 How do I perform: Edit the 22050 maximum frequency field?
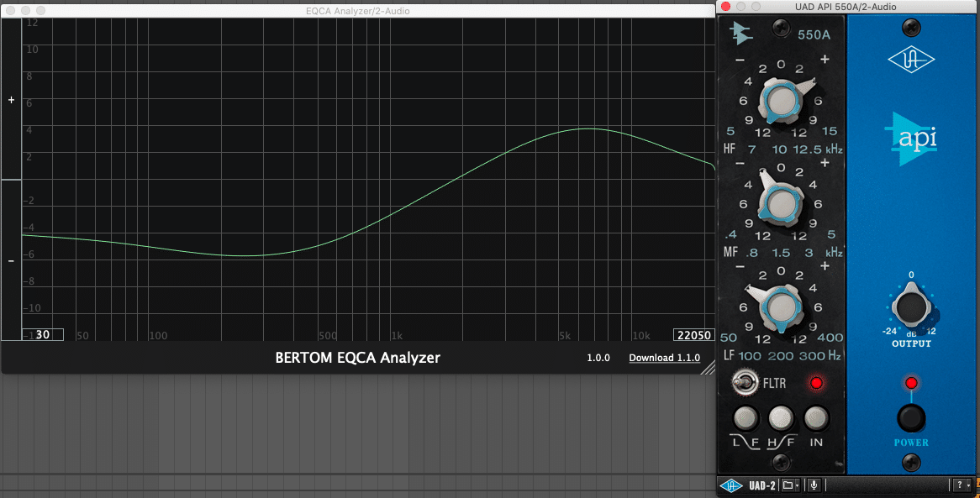[693, 335]
